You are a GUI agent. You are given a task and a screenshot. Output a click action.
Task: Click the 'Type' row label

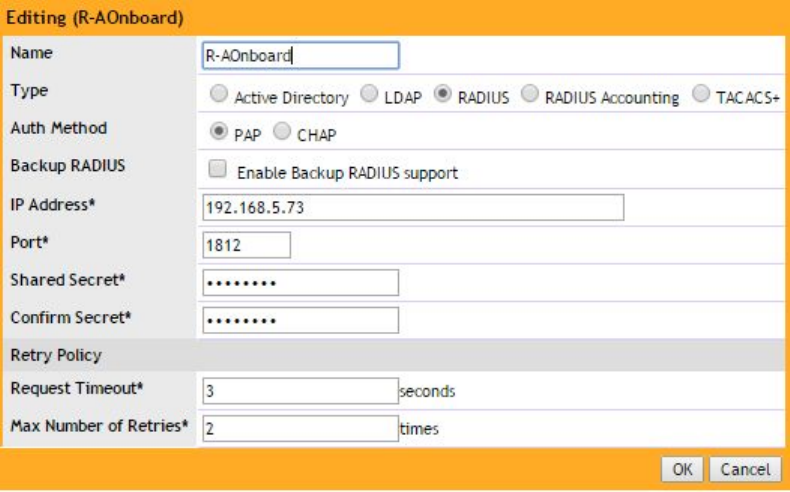click(29, 91)
